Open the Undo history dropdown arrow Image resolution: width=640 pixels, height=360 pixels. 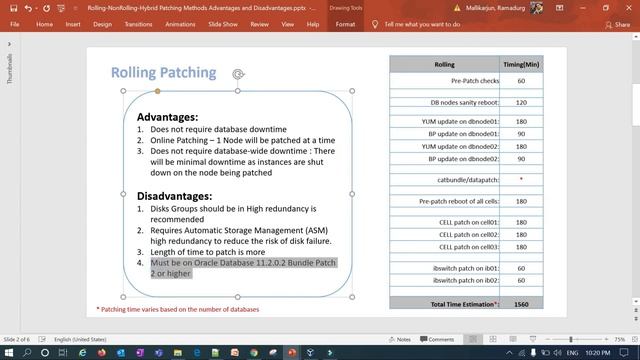(x=36, y=8)
